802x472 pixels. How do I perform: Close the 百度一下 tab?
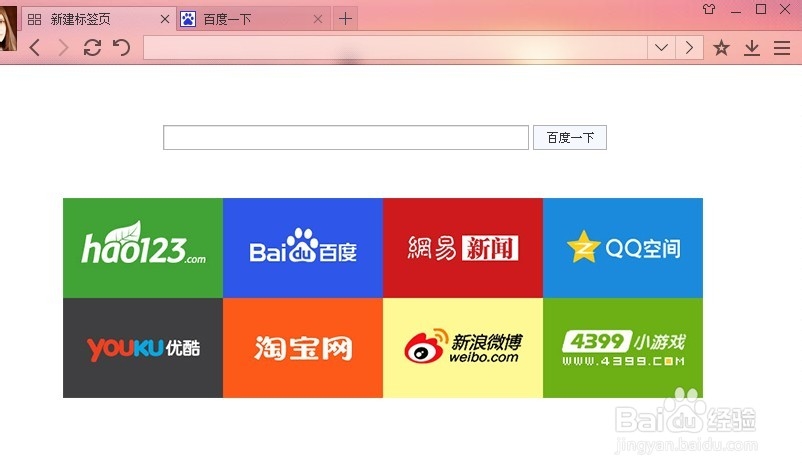[318, 19]
